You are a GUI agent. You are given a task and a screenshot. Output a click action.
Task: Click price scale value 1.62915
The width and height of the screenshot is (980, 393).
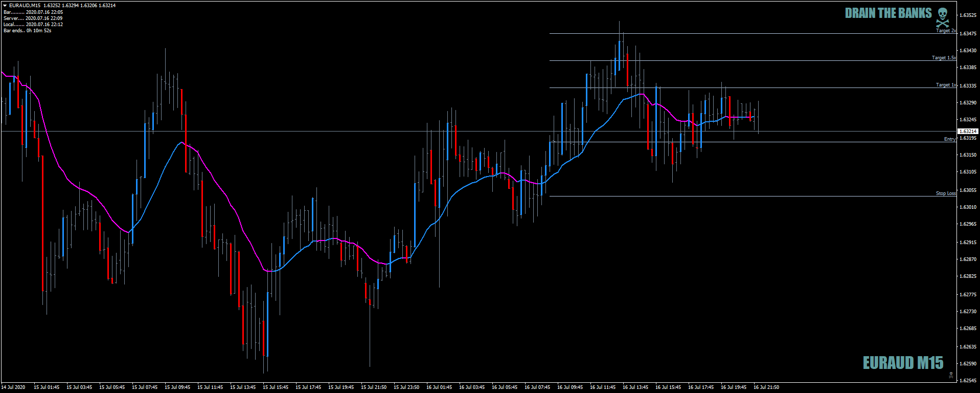[968, 243]
